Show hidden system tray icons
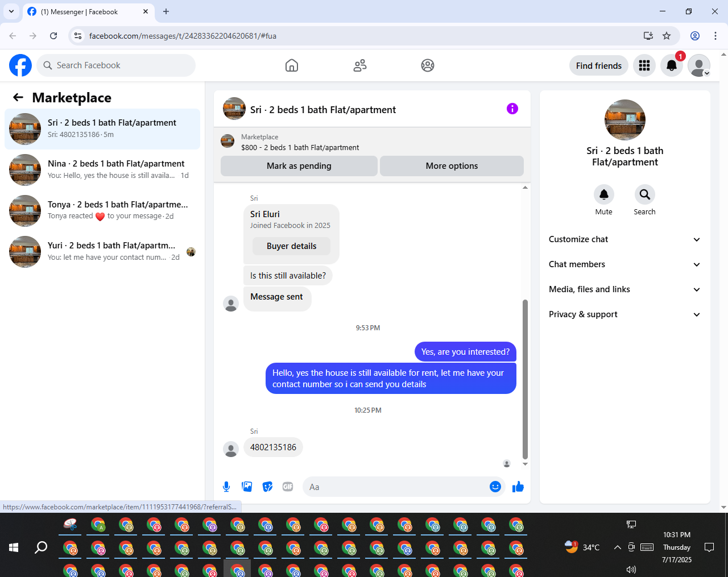The image size is (728, 577). point(617,547)
